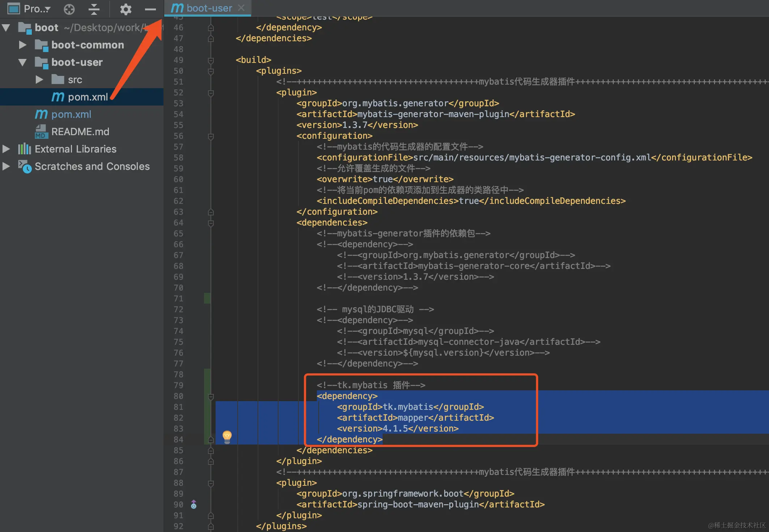Click line number 84 in the gutter
This screenshot has width=769, height=532.
[x=178, y=439]
